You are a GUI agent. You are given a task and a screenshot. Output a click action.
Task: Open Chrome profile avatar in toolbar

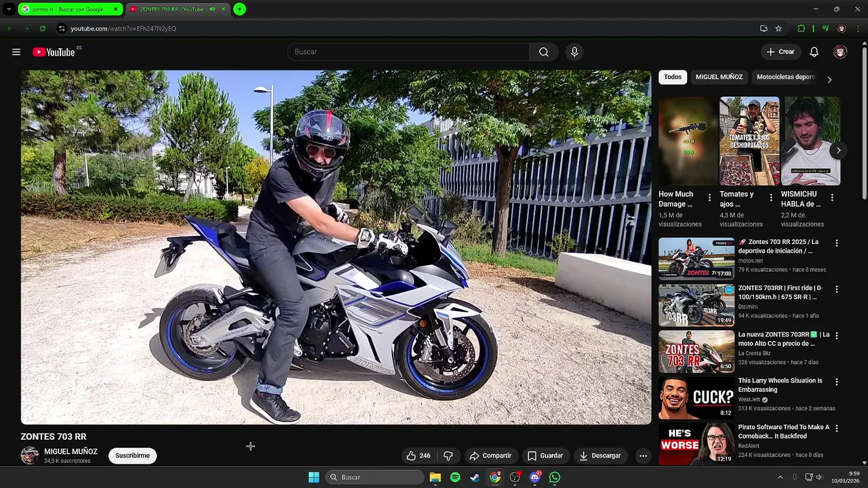(842, 28)
